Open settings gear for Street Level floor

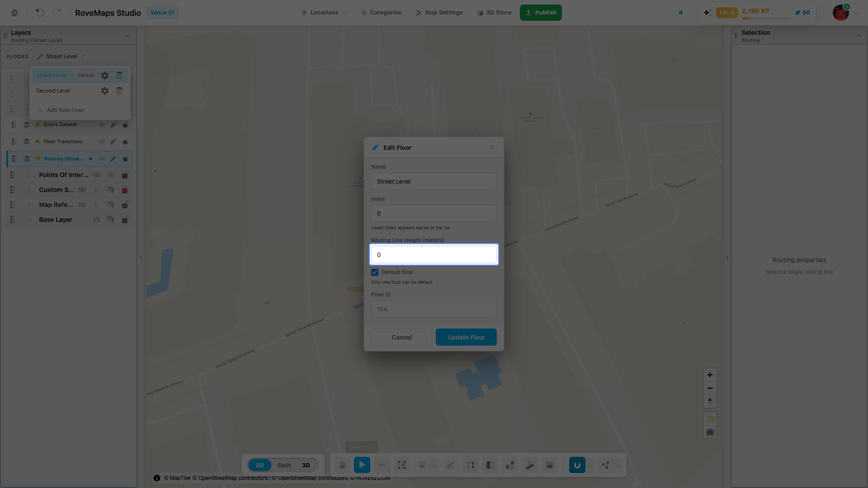[105, 75]
